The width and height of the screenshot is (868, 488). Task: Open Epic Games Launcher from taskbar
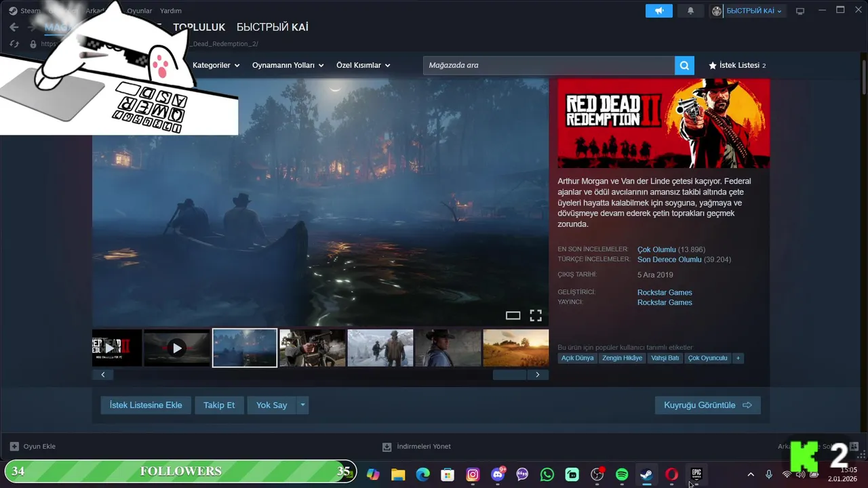[x=696, y=474]
